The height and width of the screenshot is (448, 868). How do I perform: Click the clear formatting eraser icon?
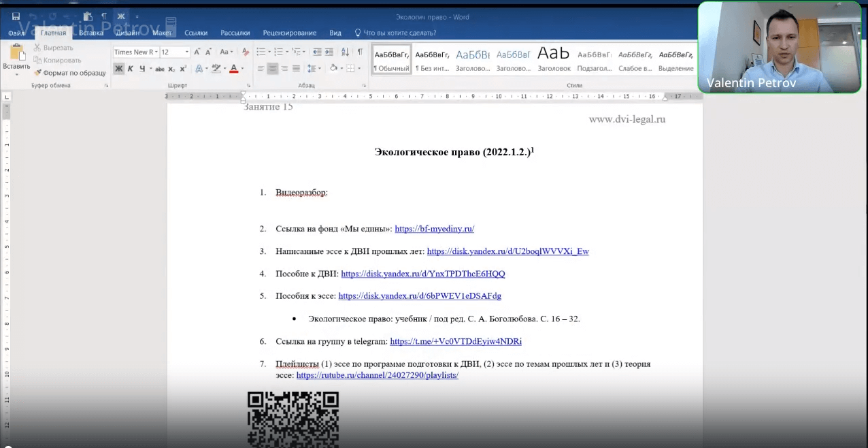point(244,51)
